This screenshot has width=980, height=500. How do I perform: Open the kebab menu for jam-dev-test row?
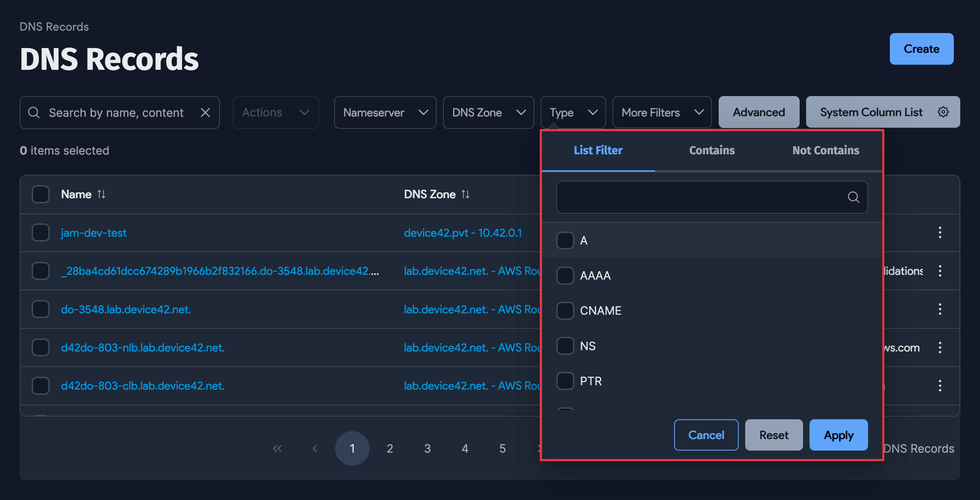click(940, 233)
